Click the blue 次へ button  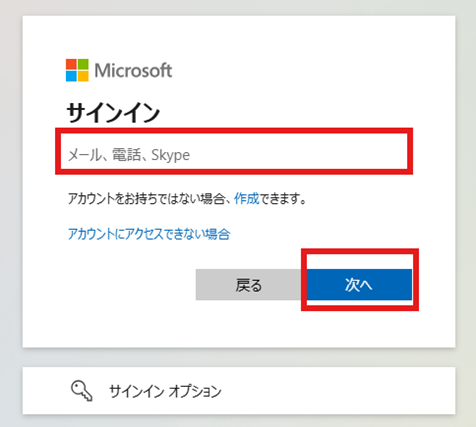359,285
